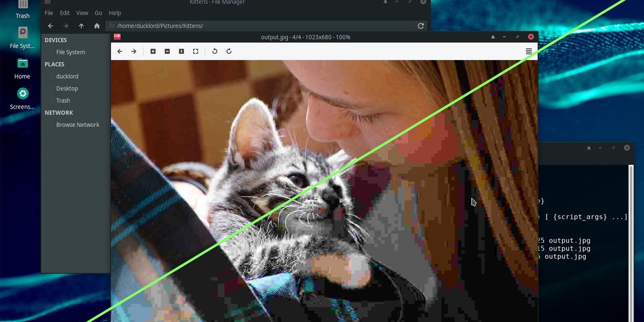Viewport: 644px width, 322px height.
Task: Open Go menu in File Manager
Action: click(x=98, y=13)
